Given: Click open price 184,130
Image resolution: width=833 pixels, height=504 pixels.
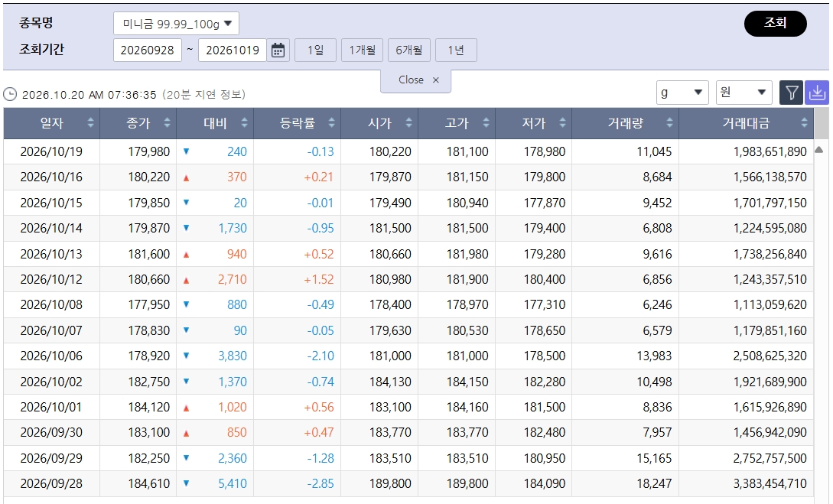Looking at the screenshot, I should (390, 382).
